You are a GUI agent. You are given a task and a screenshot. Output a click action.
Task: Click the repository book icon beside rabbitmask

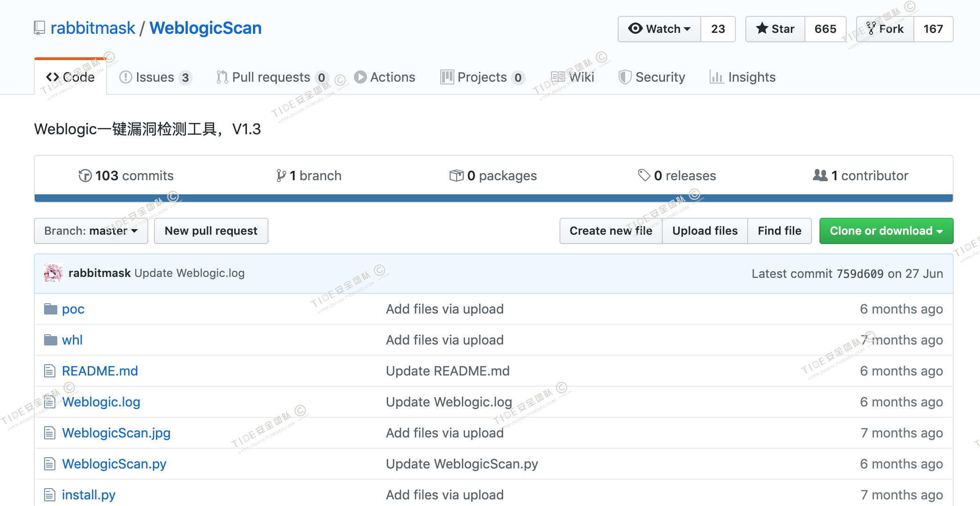point(39,28)
